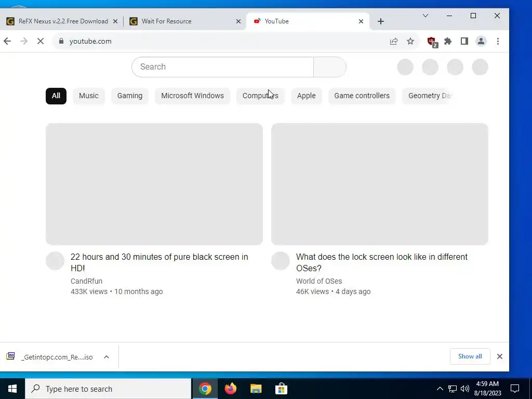Click Show all downloads
The width and height of the screenshot is (532, 399).
pos(470,356)
